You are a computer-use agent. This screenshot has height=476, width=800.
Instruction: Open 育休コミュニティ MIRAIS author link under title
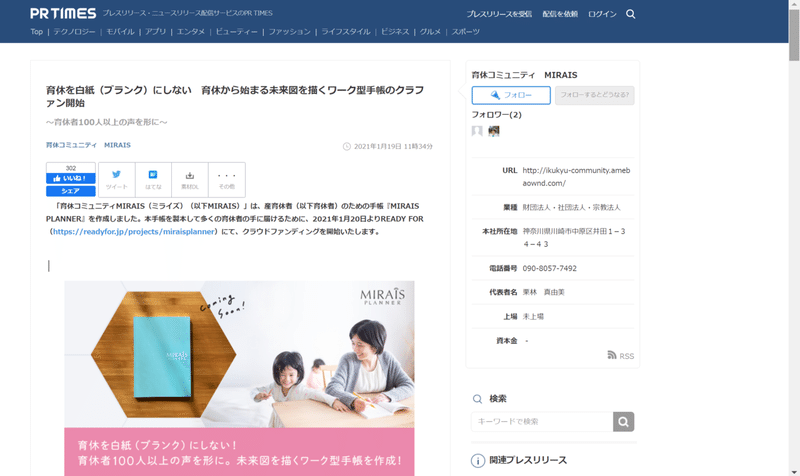tap(88, 145)
